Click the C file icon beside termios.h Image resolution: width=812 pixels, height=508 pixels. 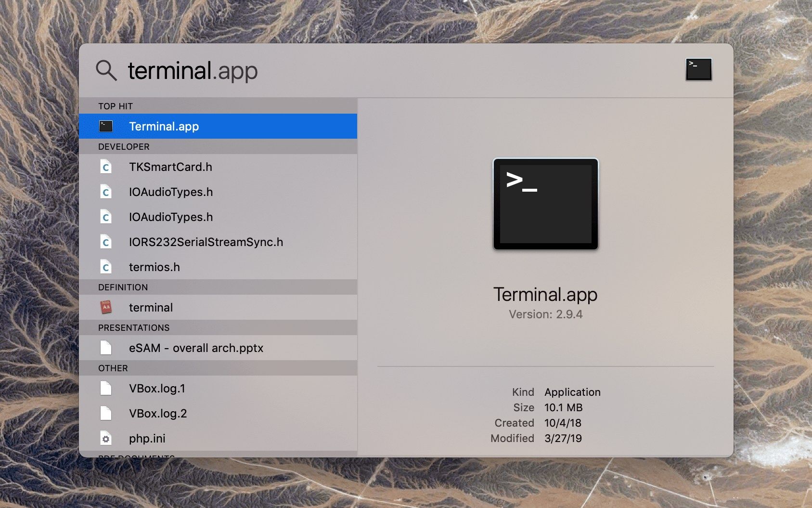[106, 267]
